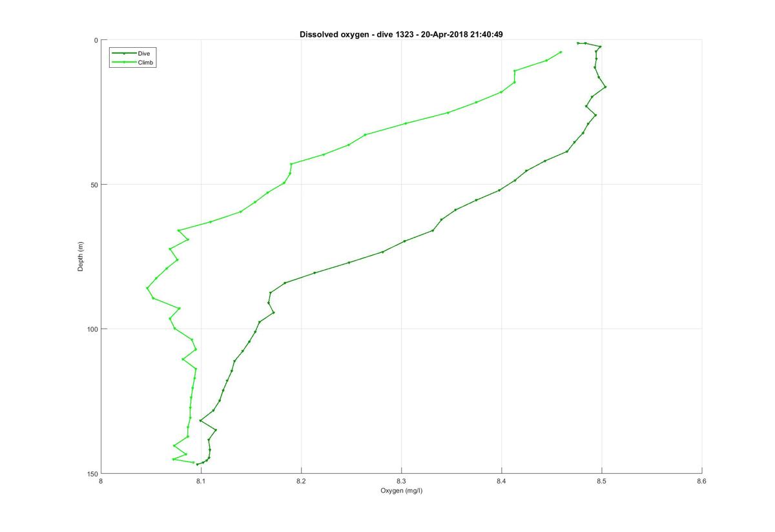Click the x-axis tick label '8.4'
Image resolution: width=775 pixels, height=532 pixels.
[502, 481]
